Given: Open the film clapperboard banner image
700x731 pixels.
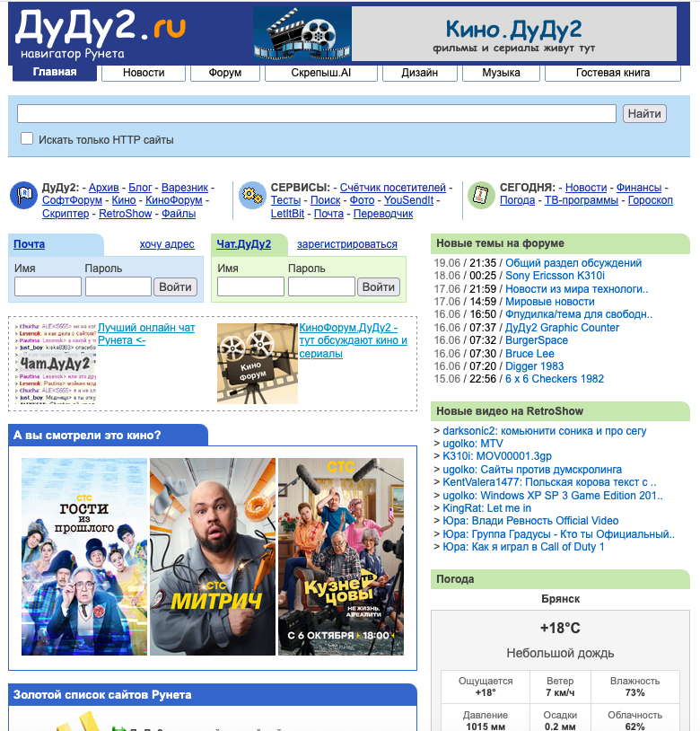Looking at the screenshot, I should click(x=302, y=33).
